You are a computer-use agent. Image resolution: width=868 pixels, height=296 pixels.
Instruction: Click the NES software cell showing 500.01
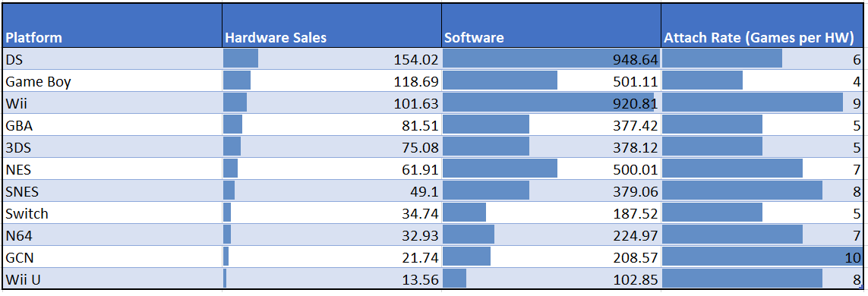551,168
